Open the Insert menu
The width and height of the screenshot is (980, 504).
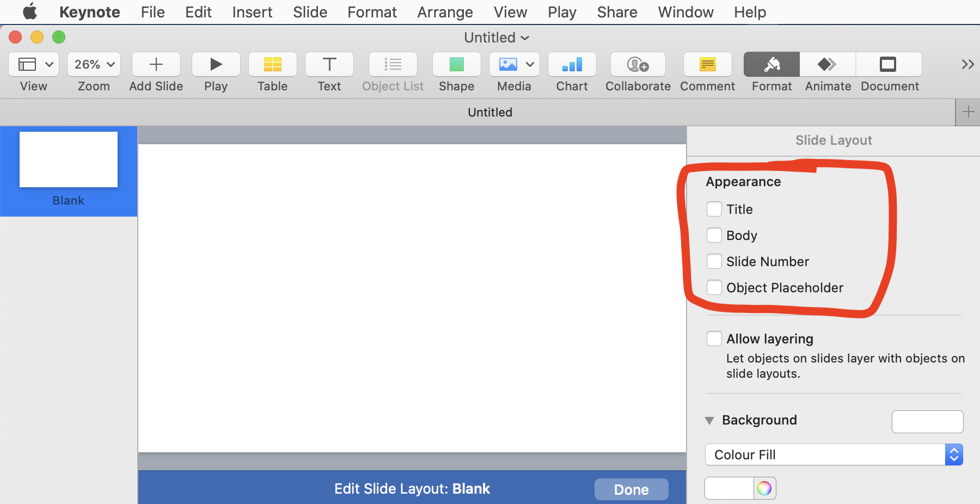tap(252, 12)
